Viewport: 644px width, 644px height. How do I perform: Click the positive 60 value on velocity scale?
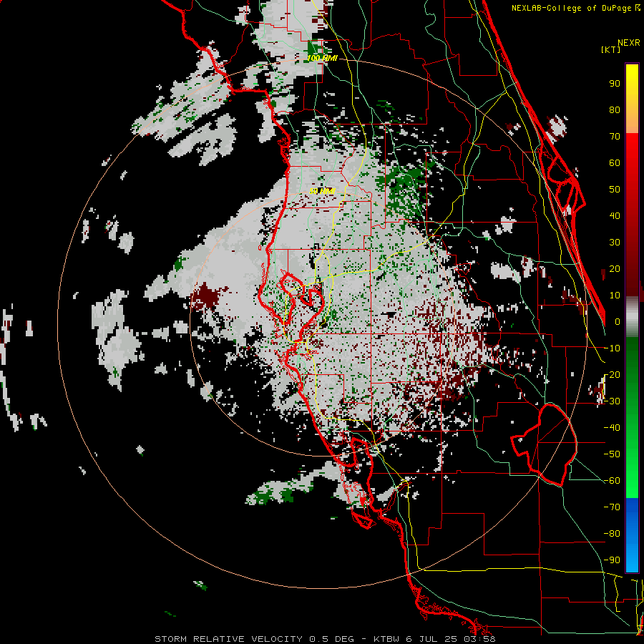615,162
